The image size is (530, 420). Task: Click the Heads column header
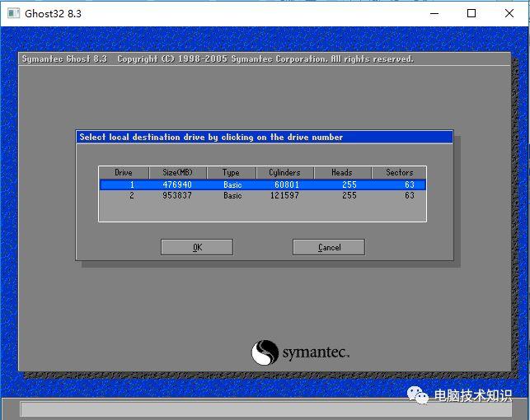click(342, 172)
